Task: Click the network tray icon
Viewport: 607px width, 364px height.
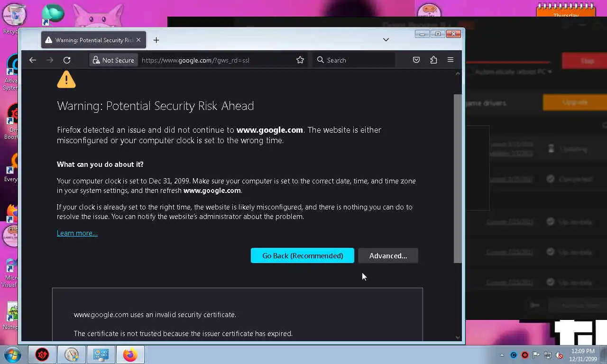Action: click(x=548, y=355)
